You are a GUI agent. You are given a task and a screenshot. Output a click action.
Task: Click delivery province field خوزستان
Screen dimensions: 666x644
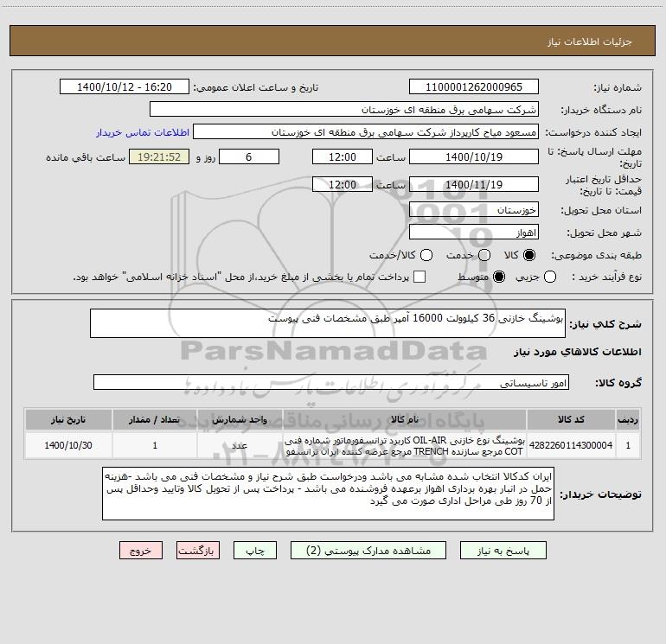pyautogui.click(x=474, y=210)
